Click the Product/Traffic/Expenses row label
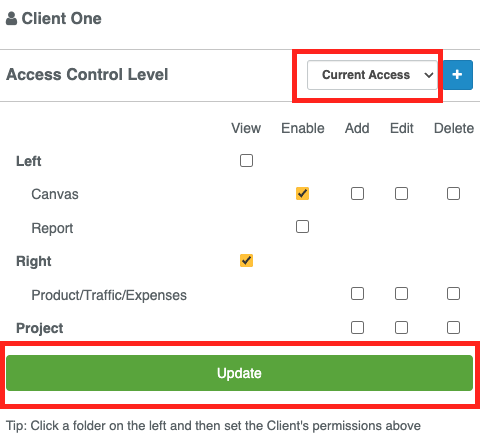 pos(109,295)
